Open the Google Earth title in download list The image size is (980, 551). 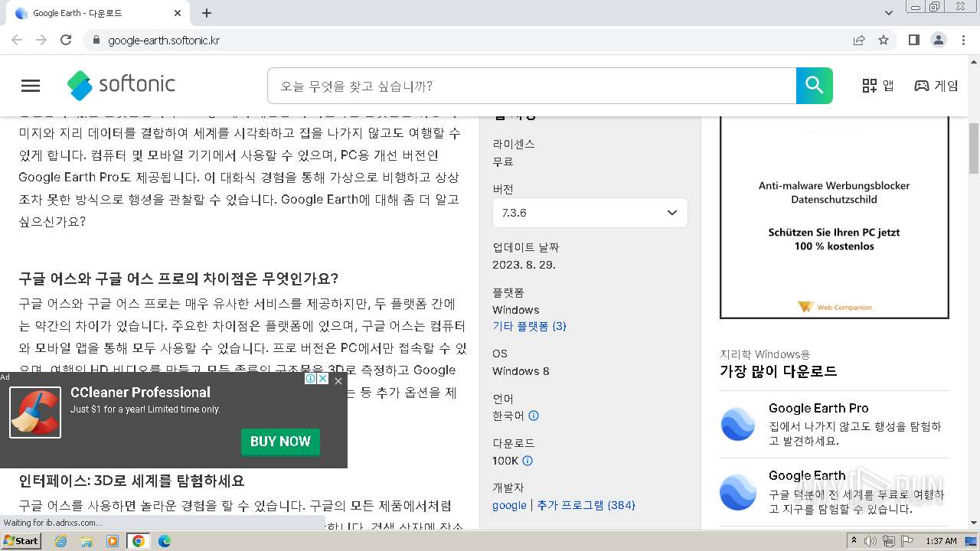tap(807, 475)
